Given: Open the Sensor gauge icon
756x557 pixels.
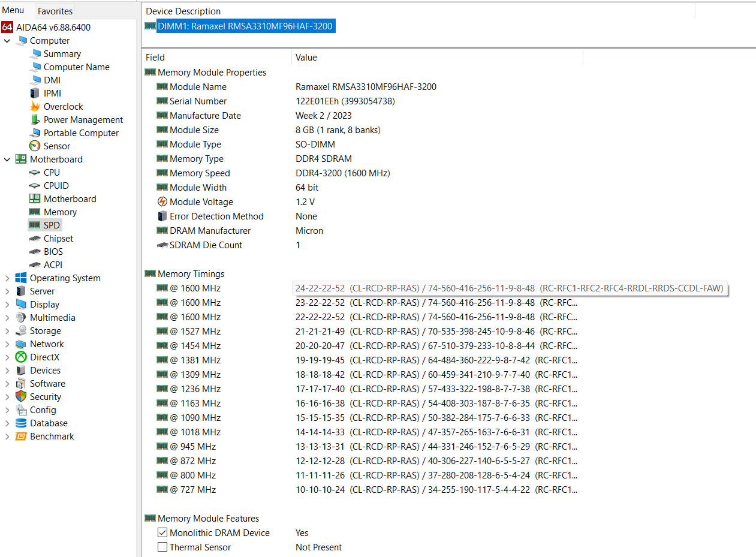Looking at the screenshot, I should pyautogui.click(x=35, y=146).
